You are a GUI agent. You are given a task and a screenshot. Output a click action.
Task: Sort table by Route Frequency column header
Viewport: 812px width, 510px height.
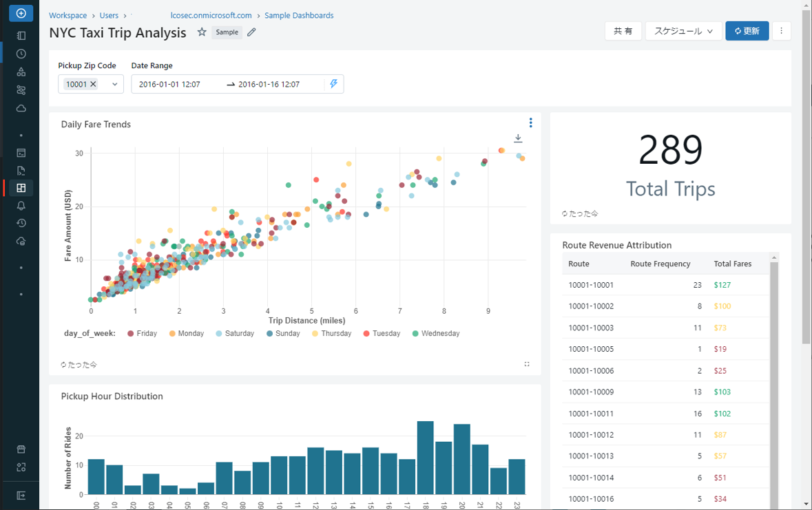660,264
